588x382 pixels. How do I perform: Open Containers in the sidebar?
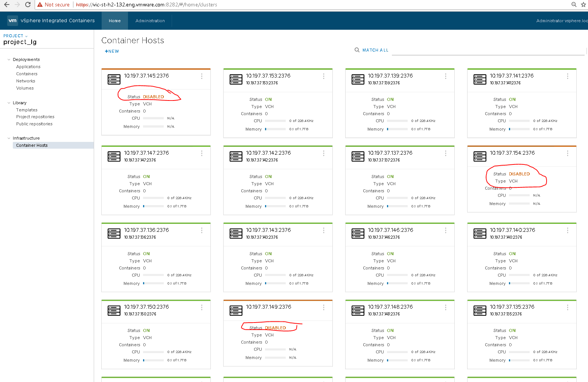27,74
